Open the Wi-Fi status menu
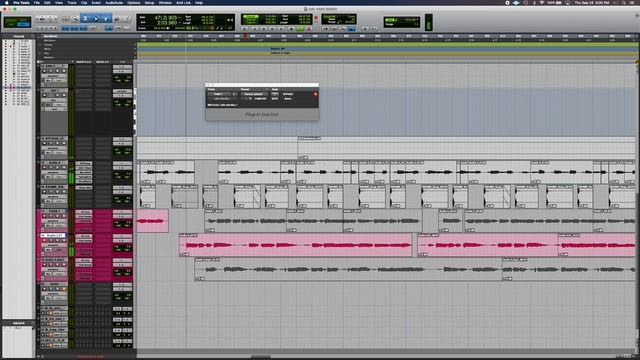The height and width of the screenshot is (360, 640). [x=542, y=2]
